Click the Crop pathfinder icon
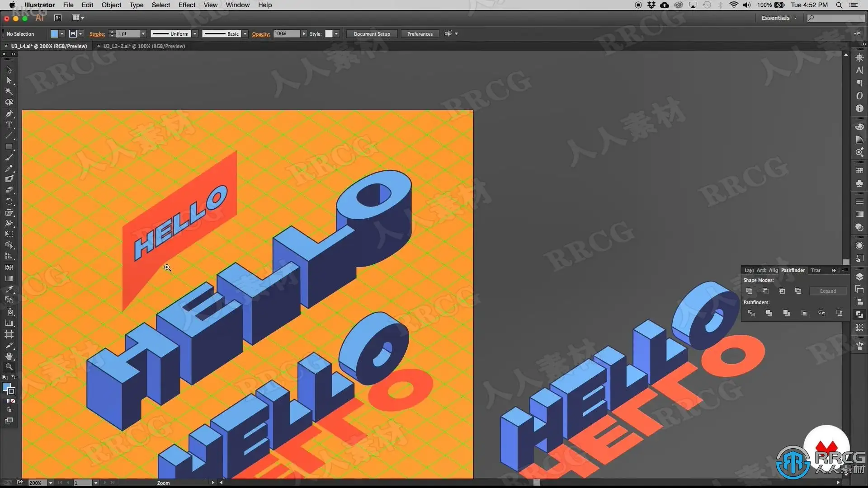 coord(804,313)
